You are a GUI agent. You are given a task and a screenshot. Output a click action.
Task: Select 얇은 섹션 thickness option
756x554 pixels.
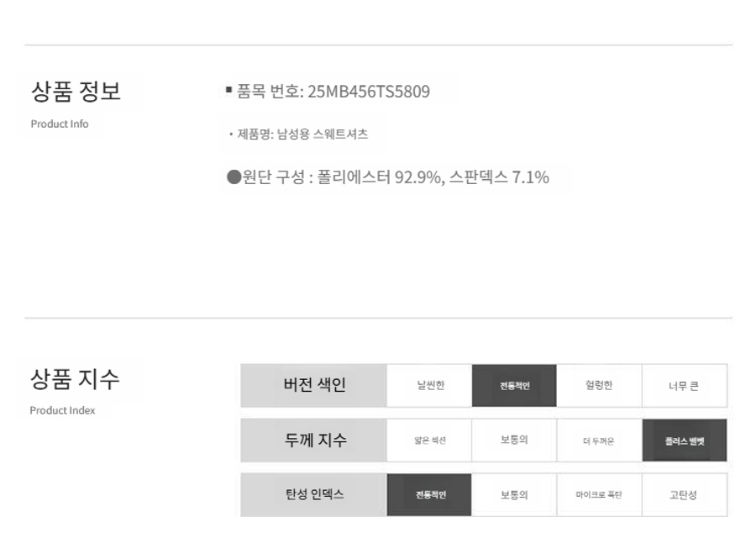coord(429,441)
